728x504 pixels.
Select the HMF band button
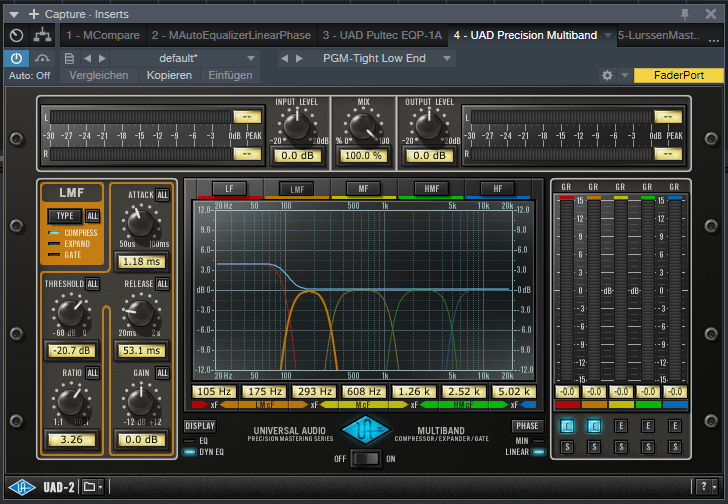[x=431, y=189]
